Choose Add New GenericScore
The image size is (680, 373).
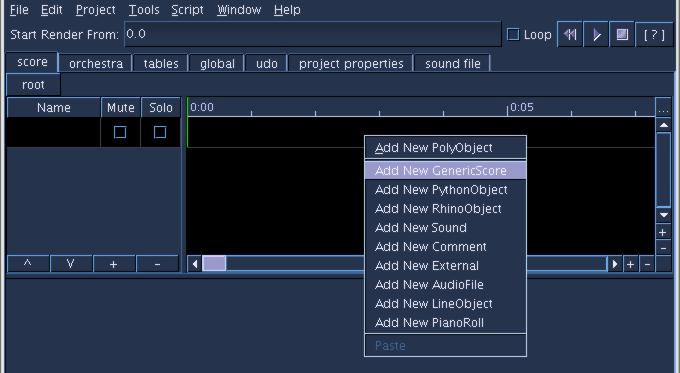(445, 170)
